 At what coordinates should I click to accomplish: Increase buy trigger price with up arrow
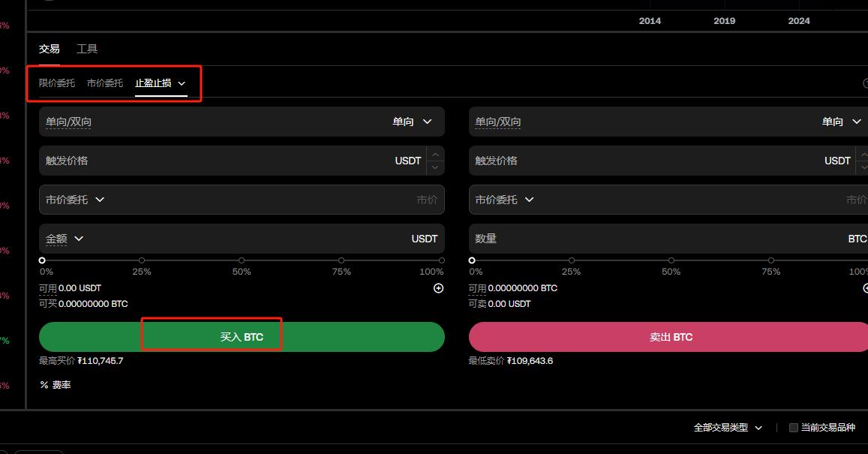point(435,154)
